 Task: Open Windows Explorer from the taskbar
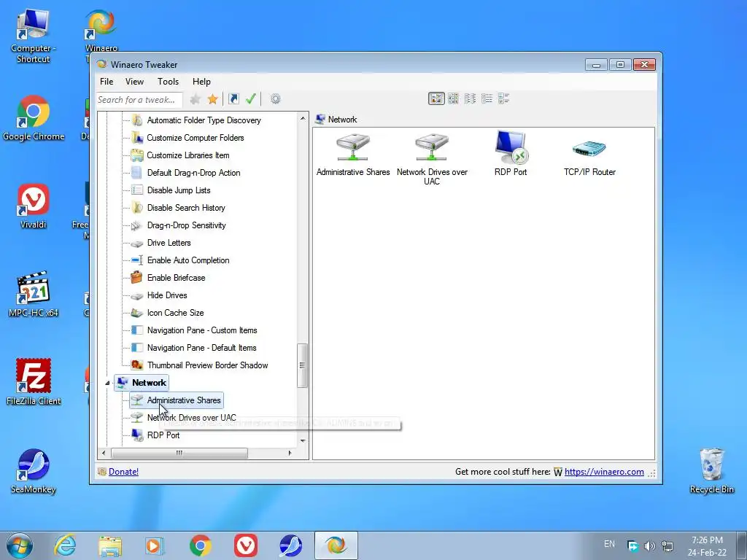point(110,545)
